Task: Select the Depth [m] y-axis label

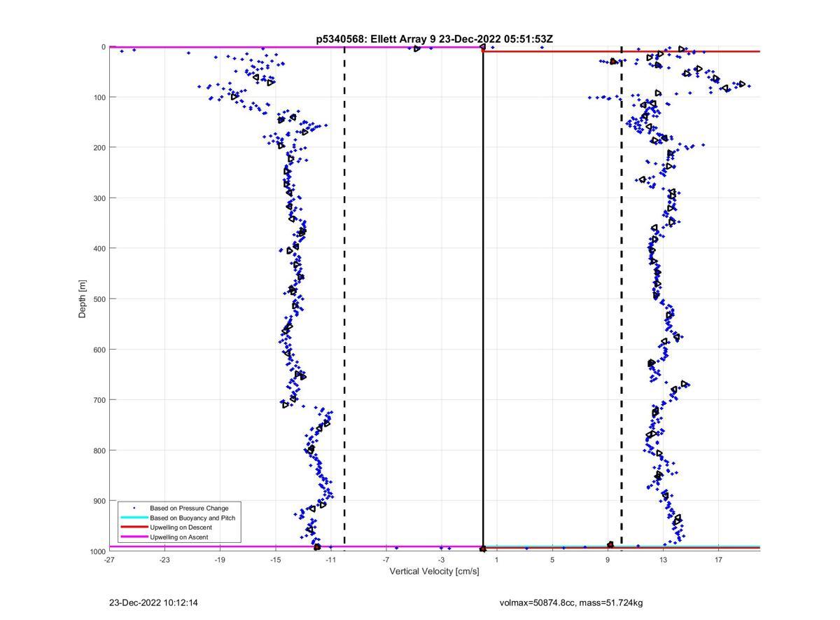Action: pyautogui.click(x=83, y=299)
